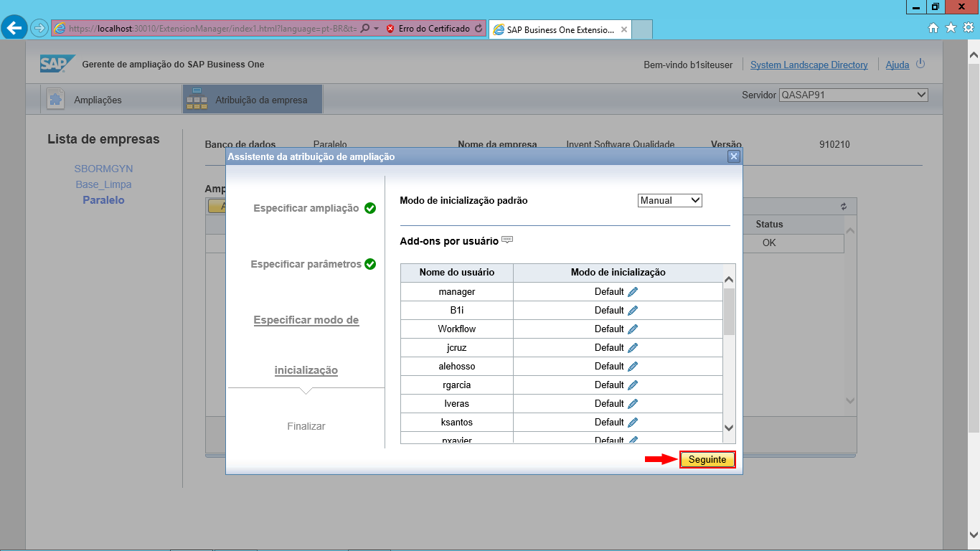
Task: Open the address bar autocomplete dropdown arrow
Action: pos(376,29)
